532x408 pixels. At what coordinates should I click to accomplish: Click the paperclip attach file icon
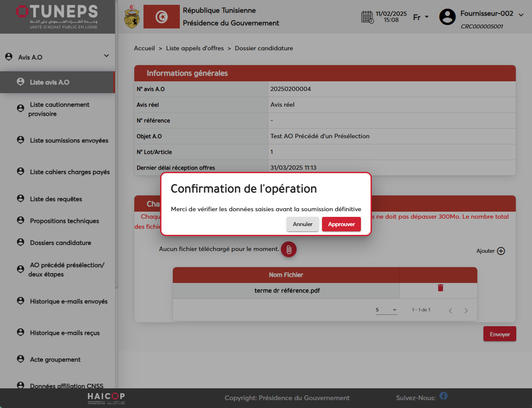pos(289,249)
